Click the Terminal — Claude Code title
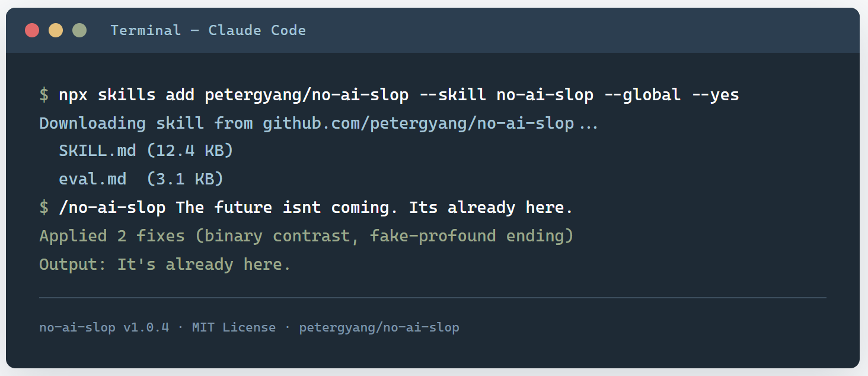868x376 pixels. (x=208, y=30)
